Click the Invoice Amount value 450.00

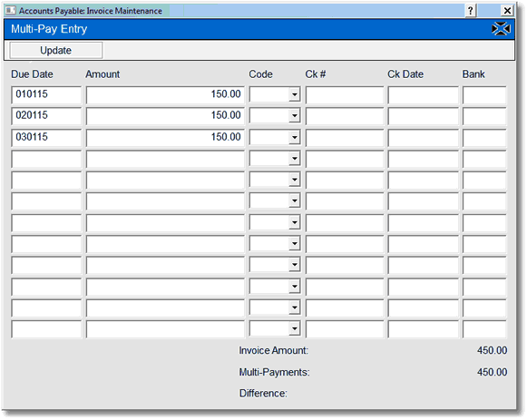pyautogui.click(x=492, y=350)
